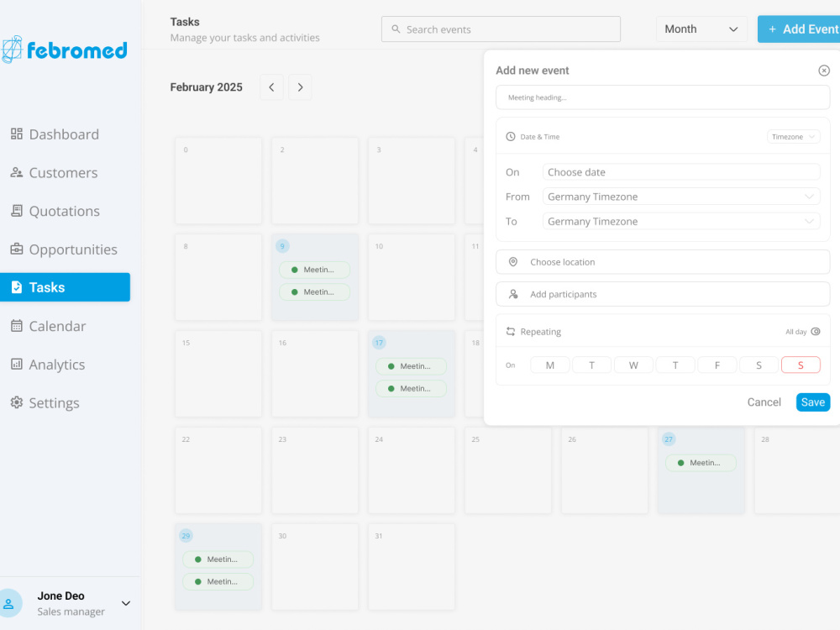840x630 pixels.
Task: Open Dashboard in the sidebar
Action: pos(65,134)
